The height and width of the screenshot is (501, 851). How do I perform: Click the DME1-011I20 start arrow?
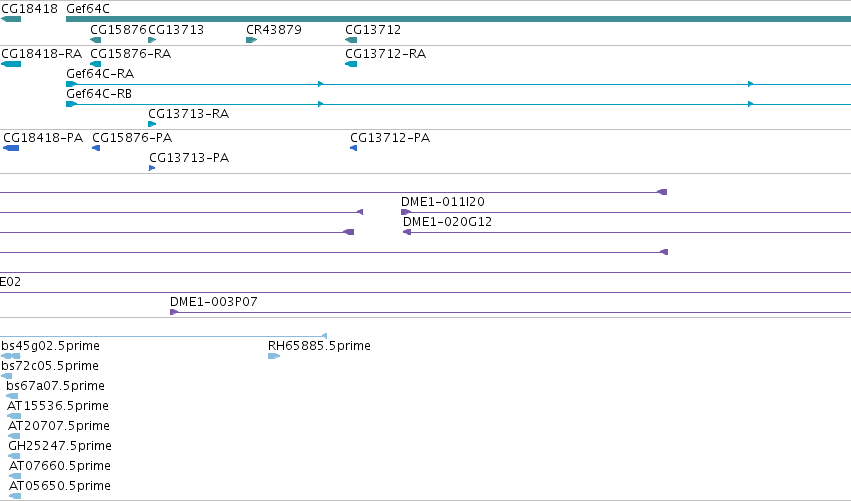coord(405,212)
